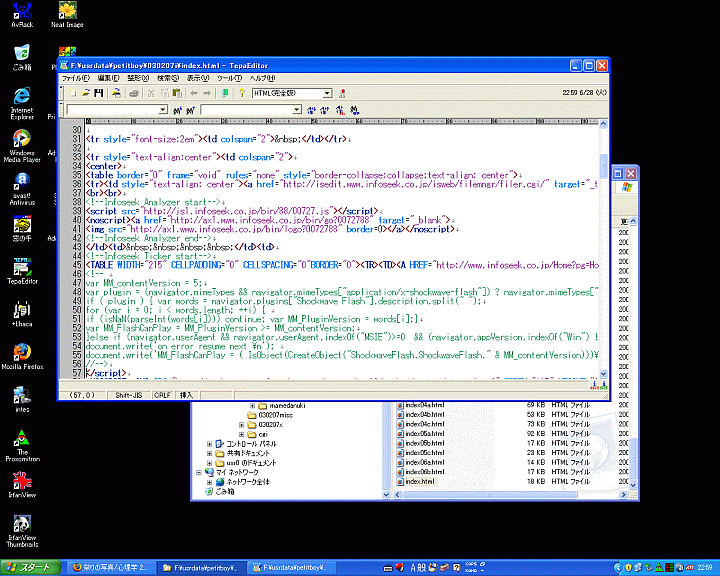720x576 pixels.
Task: Open the ヘルプ(H) menu
Action: pos(262,78)
